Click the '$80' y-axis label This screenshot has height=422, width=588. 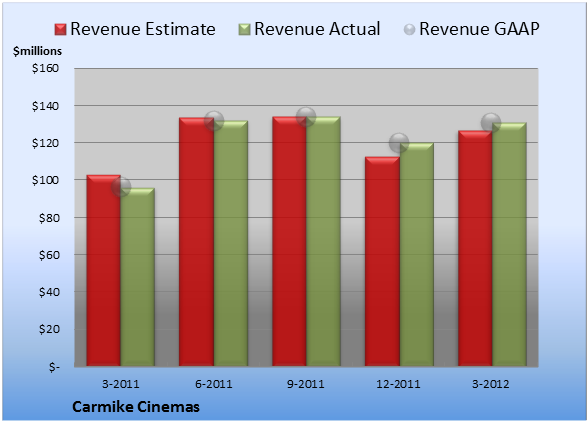pyautogui.click(x=49, y=218)
